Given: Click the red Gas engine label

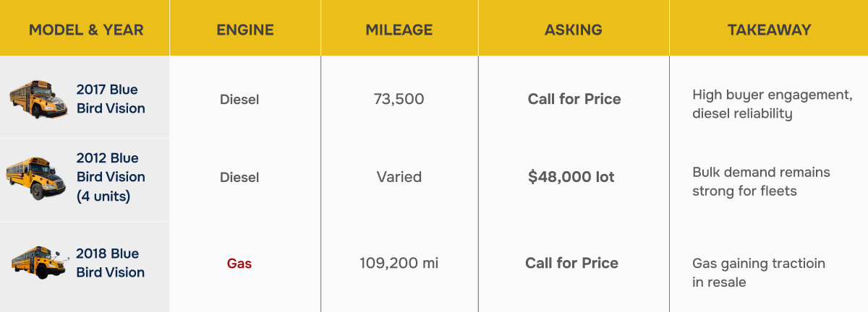Looking at the screenshot, I should (239, 264).
